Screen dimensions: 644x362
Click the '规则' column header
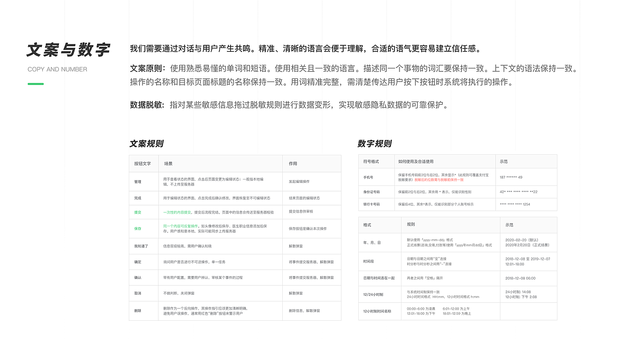[x=411, y=224]
